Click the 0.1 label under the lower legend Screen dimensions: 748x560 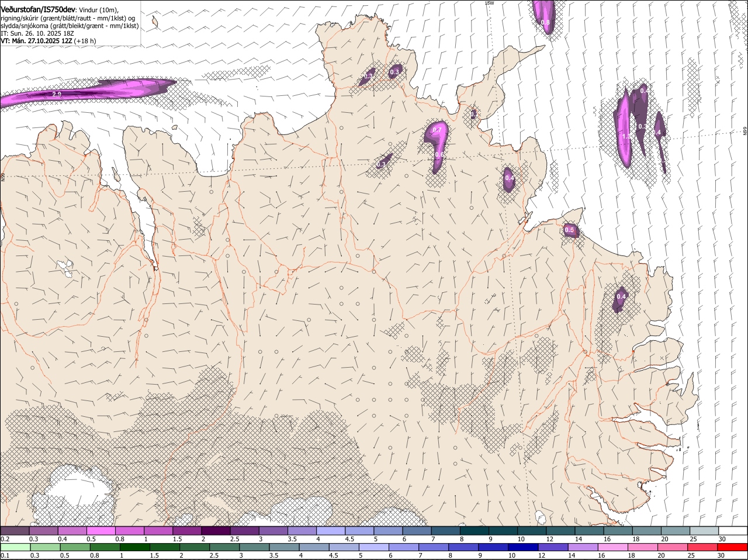click(x=5, y=556)
